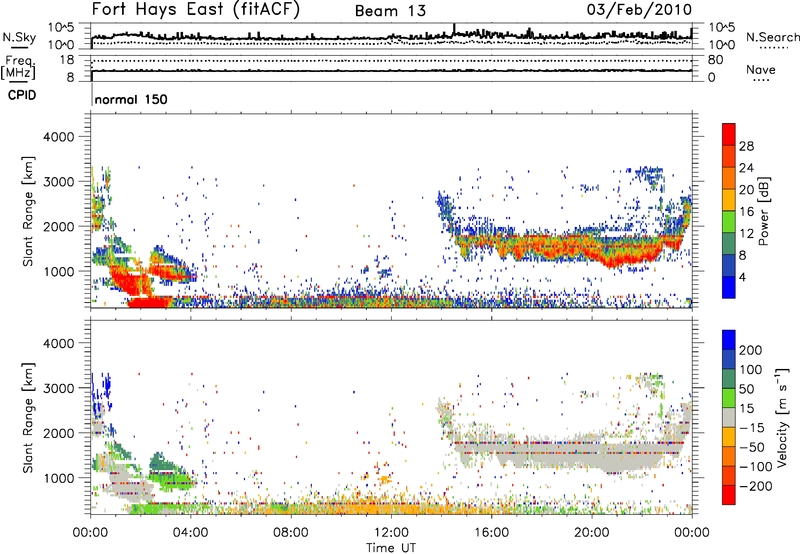Click the "4000" tick on the power panel
The width and height of the screenshot is (800, 554).
[58, 137]
